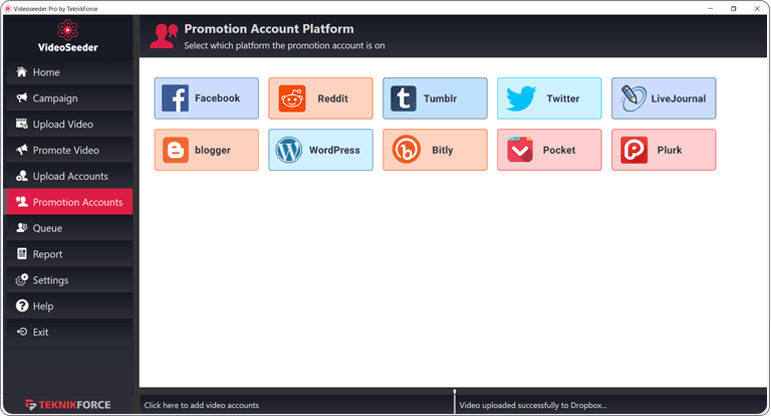Click the TeknikForce logo at bottom

point(68,405)
